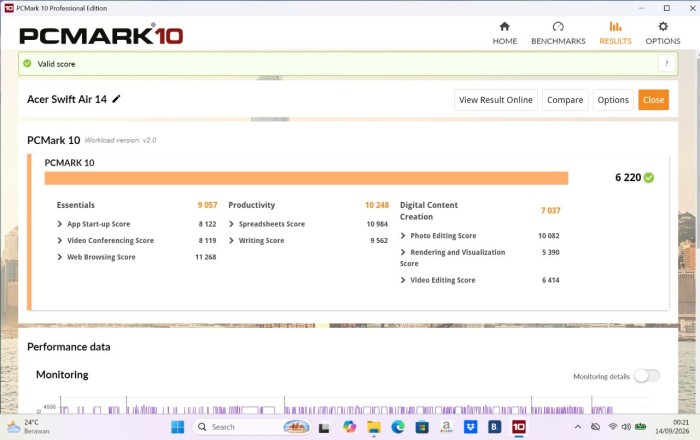Open the Results tab
The width and height of the screenshot is (700, 440).
pos(615,33)
